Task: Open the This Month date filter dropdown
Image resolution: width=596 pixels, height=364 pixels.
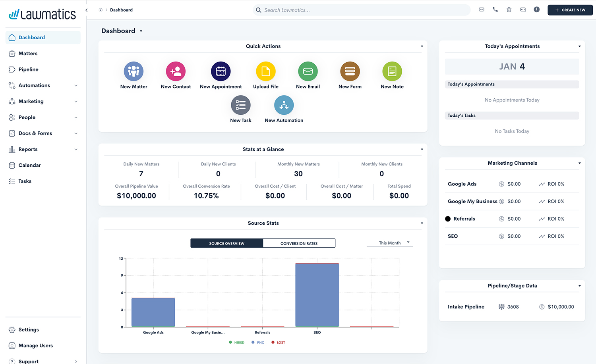Action: coord(390,243)
